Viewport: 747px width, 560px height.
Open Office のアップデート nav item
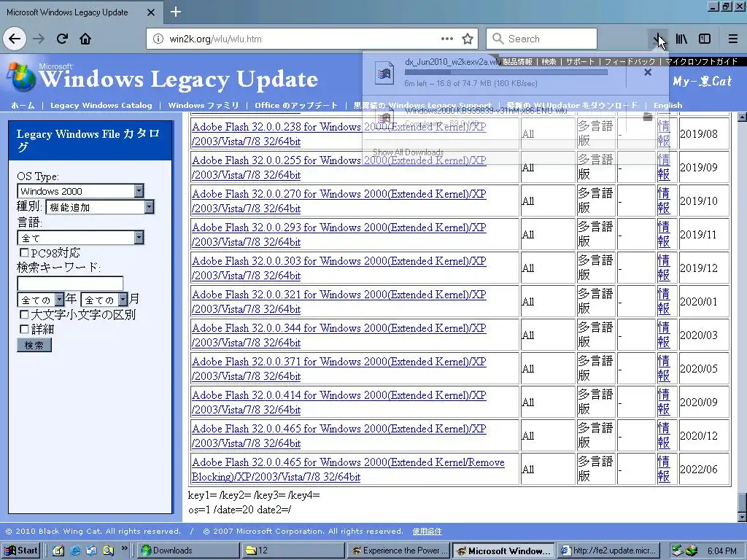coord(296,105)
